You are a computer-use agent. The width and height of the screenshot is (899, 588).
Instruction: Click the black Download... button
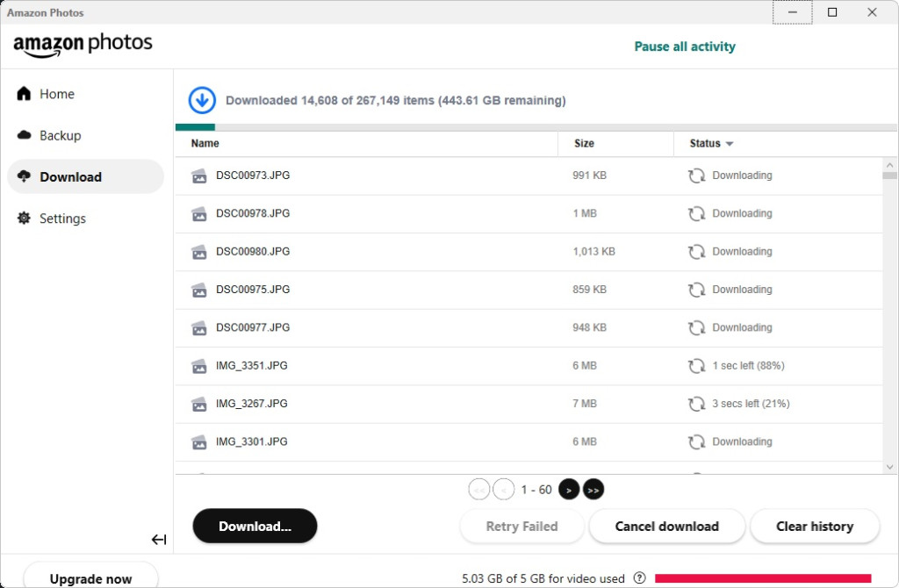pos(255,526)
